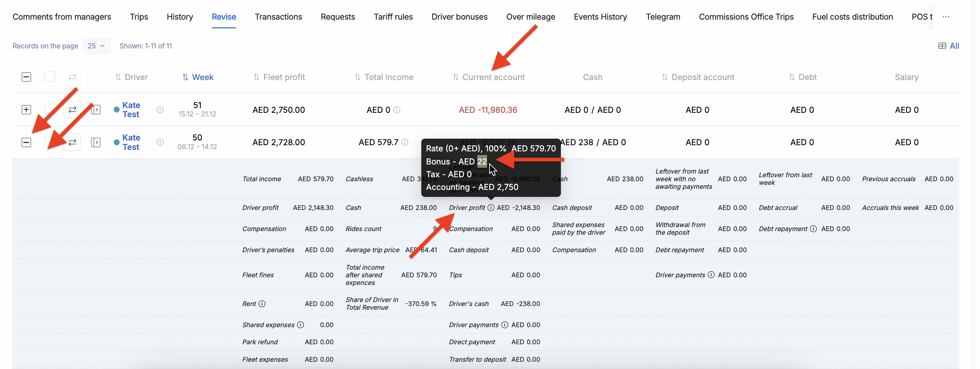980x369 pixels.
Task: Click the Accruals this week label
Action: pos(890,208)
